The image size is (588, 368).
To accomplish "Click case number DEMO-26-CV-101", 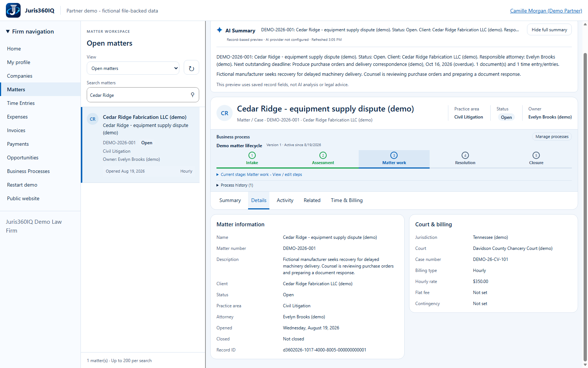I will pos(490,259).
